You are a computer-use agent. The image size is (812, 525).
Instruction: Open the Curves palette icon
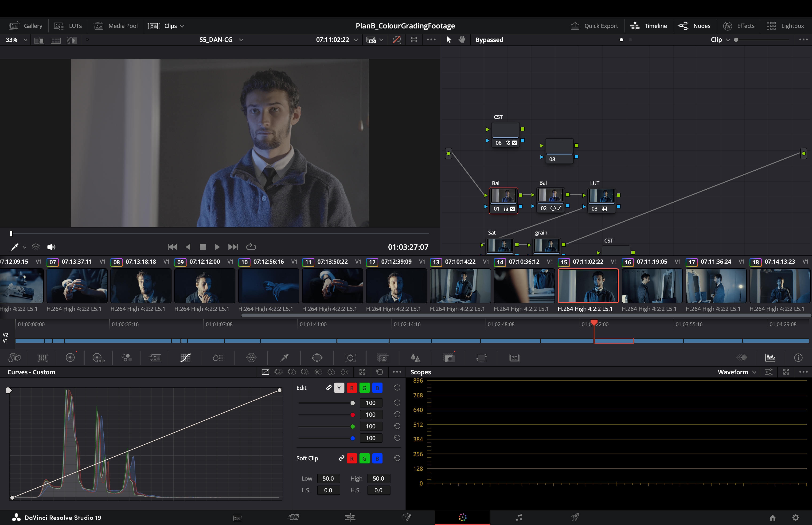185,358
